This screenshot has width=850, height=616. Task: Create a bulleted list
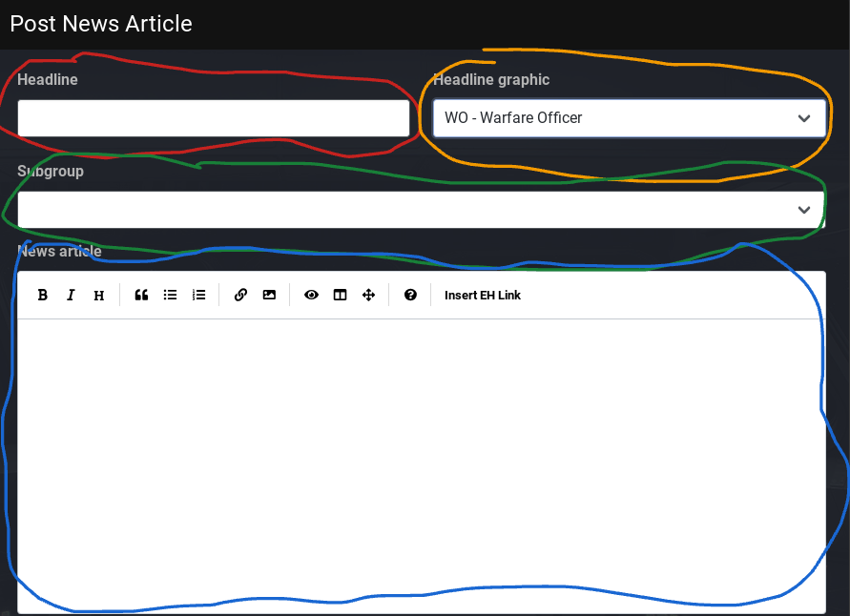click(x=170, y=296)
